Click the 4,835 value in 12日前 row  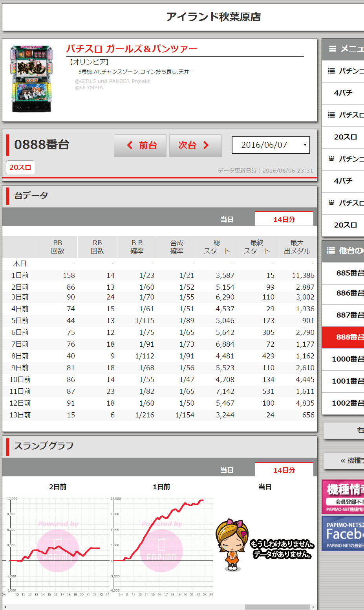pos(305,403)
